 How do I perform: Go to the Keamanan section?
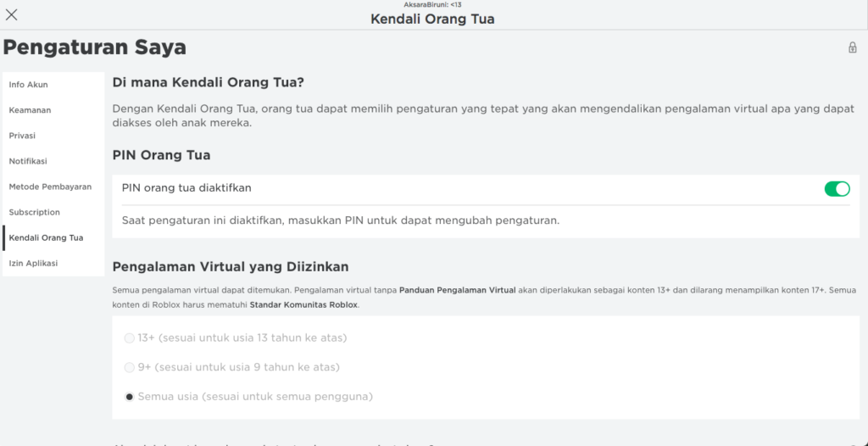click(31, 110)
